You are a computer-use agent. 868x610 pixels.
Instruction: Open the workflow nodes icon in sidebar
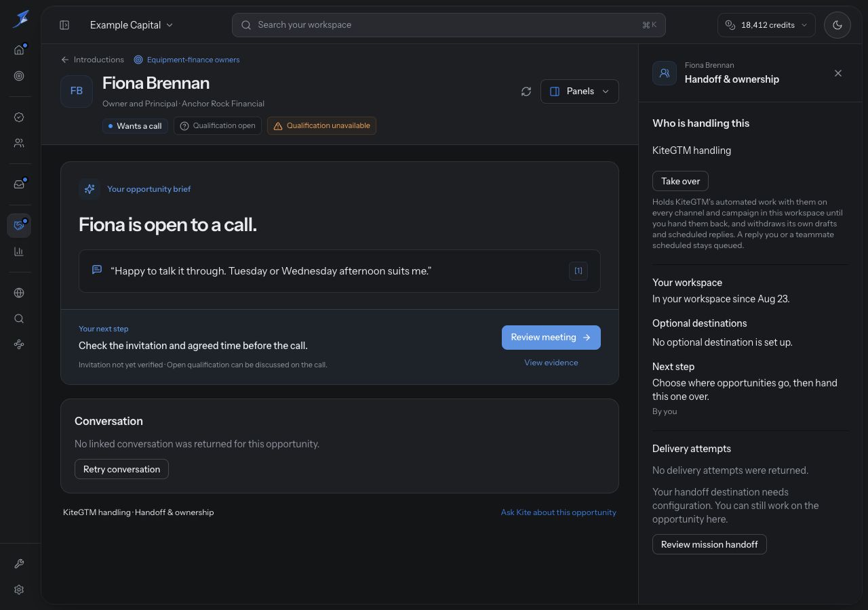pyautogui.click(x=19, y=344)
